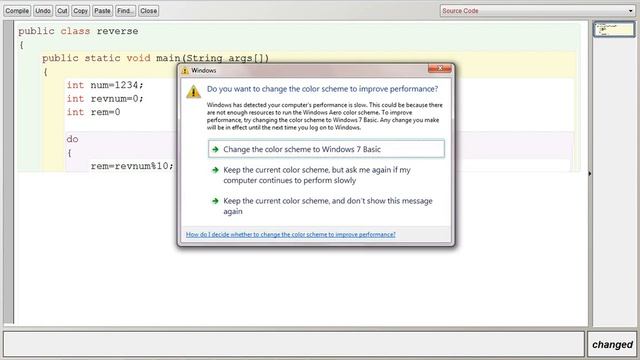Click the 'public static void main' line

156,58
